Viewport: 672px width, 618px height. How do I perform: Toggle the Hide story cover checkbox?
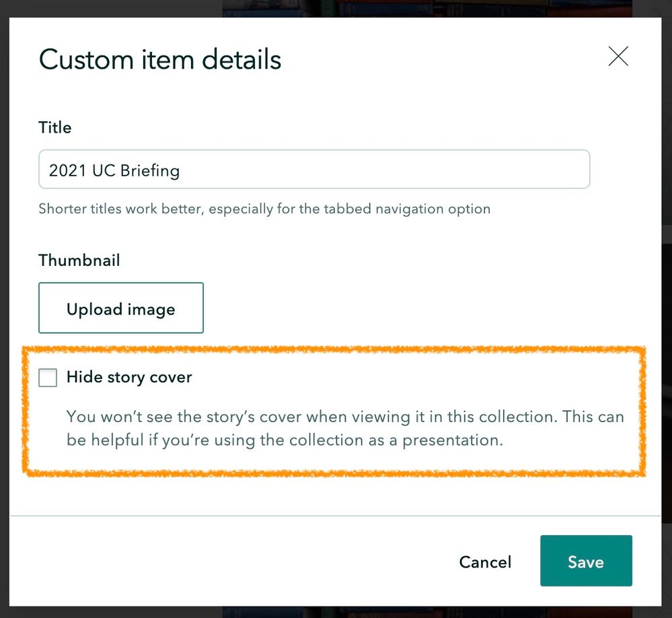pyautogui.click(x=48, y=378)
